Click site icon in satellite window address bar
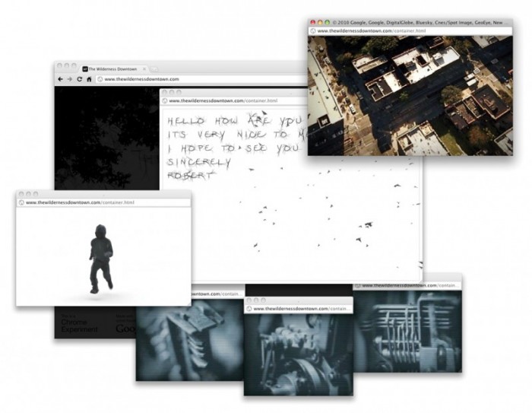Viewport: 532px width, 413px height. point(313,31)
